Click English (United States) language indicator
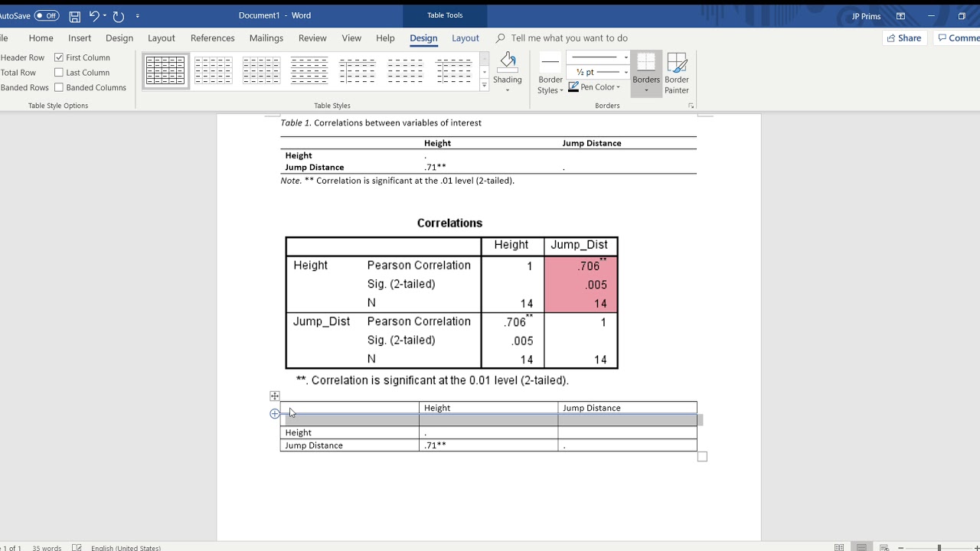Viewport: 980px width, 551px height. tap(126, 548)
